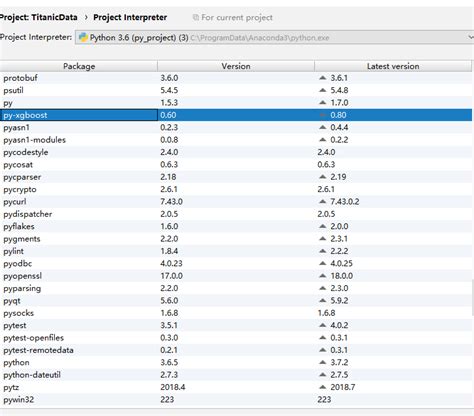Select the pyopenssl package row
This screenshot has width=474, height=416.
236,276
